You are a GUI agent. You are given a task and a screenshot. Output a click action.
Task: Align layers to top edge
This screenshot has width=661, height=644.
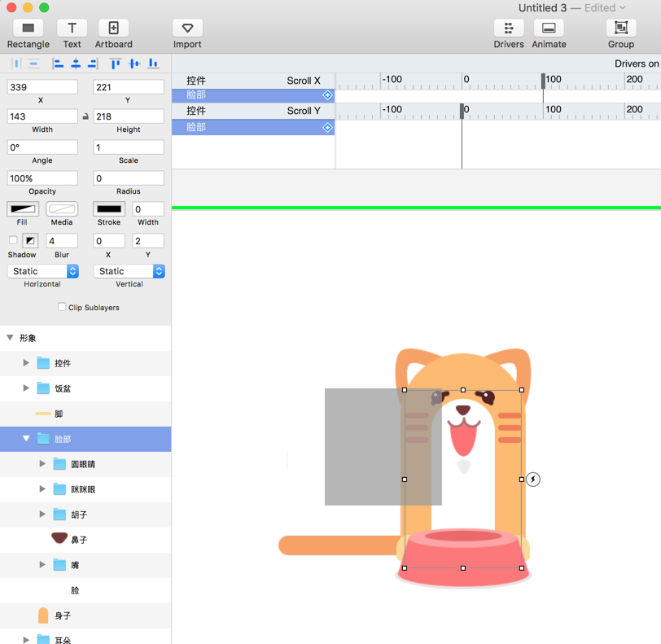pos(115,64)
